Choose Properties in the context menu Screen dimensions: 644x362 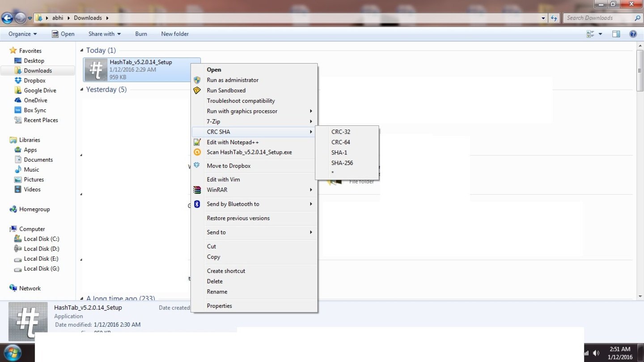[x=254, y=306]
